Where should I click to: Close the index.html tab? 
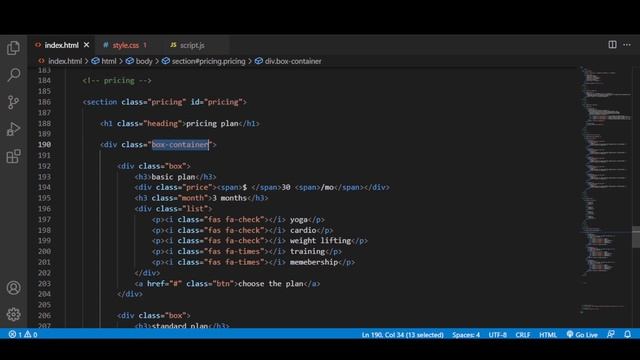pyautogui.click(x=87, y=45)
